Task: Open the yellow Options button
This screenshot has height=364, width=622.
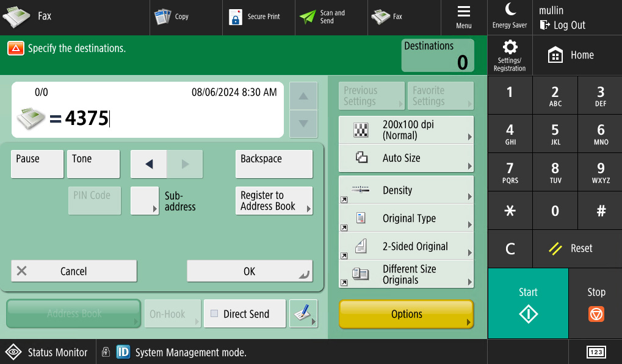Action: (x=406, y=313)
